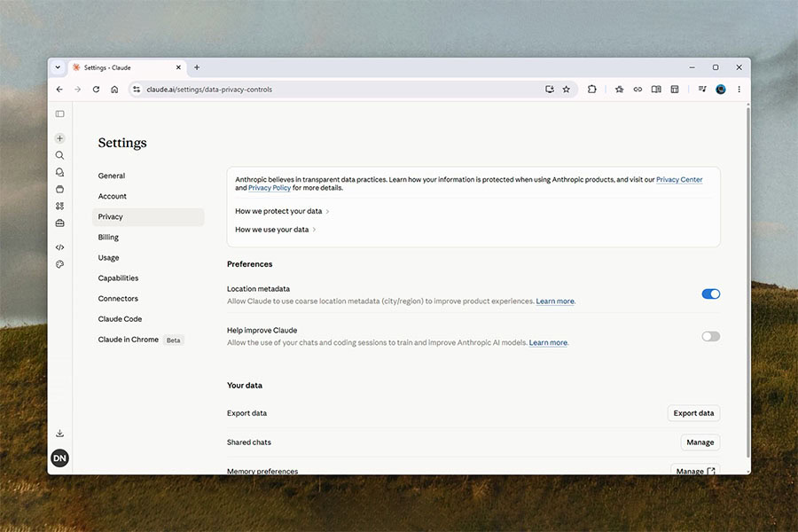Bookmark this page with star icon
798x532 pixels.
click(566, 90)
